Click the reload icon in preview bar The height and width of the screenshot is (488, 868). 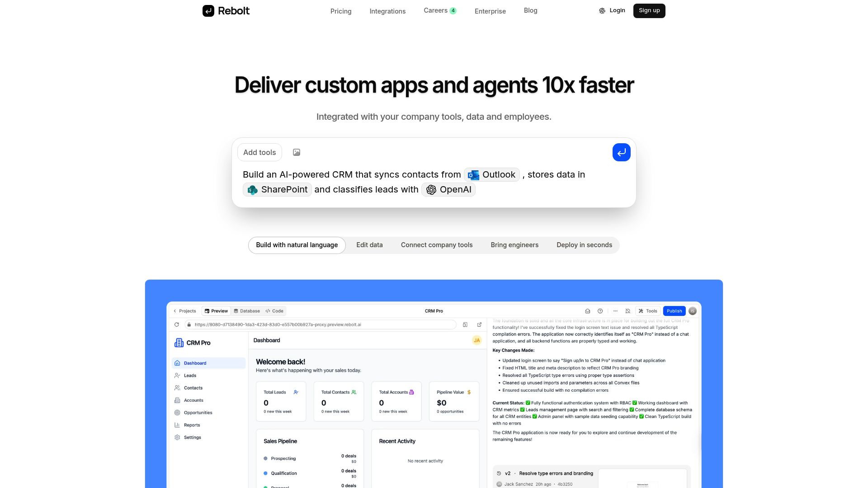click(x=177, y=324)
